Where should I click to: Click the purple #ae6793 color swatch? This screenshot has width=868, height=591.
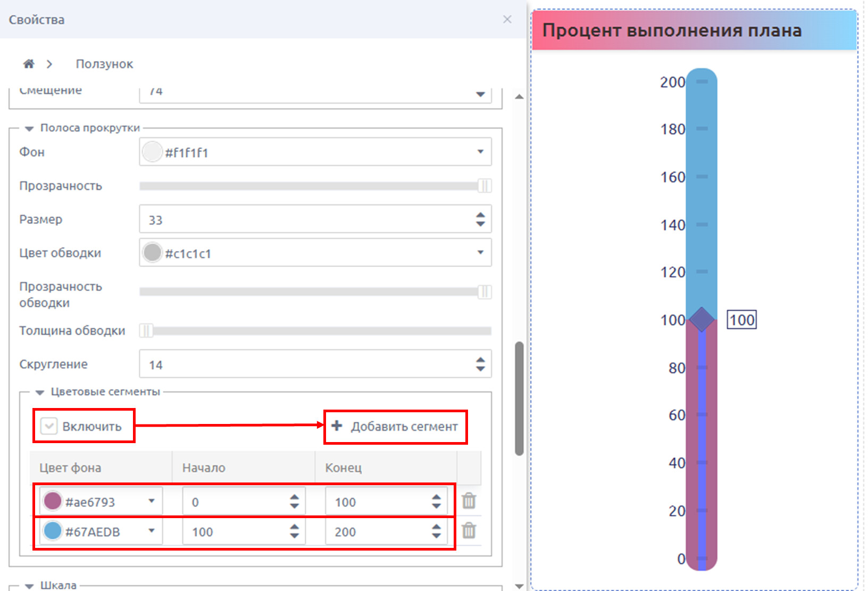(x=53, y=501)
